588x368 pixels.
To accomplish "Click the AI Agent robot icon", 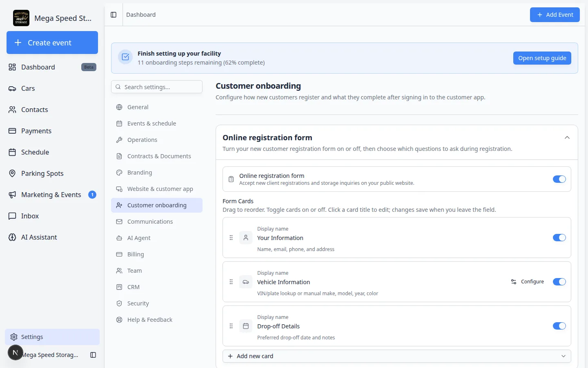I will [x=119, y=238].
